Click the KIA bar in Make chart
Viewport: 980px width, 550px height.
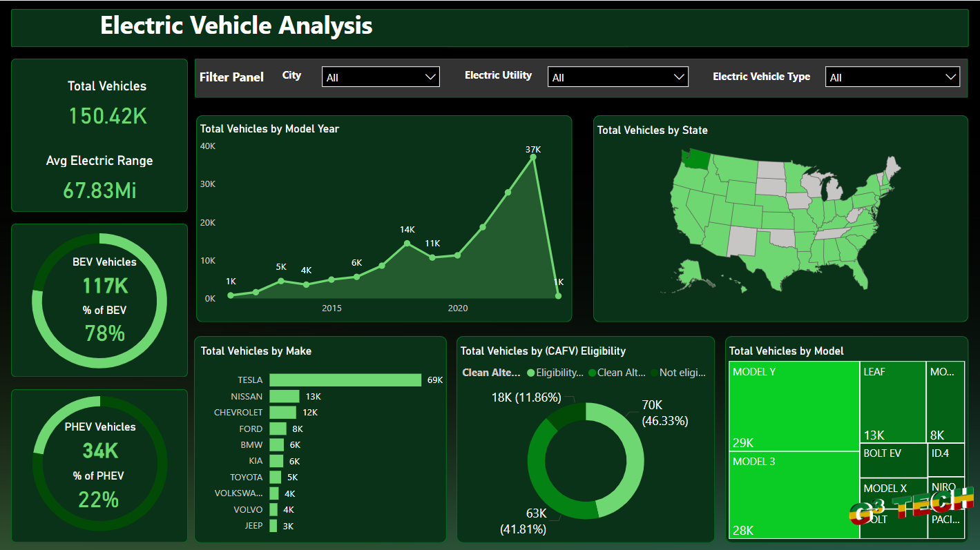[276, 461]
